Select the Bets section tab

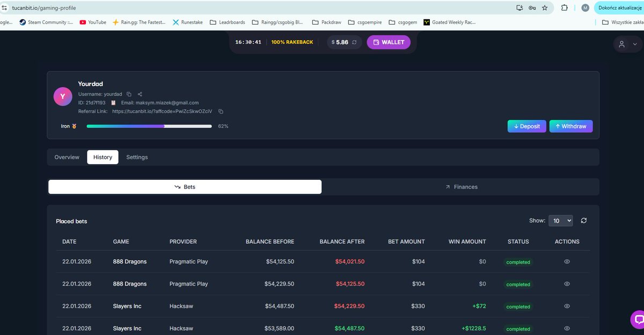tap(185, 187)
